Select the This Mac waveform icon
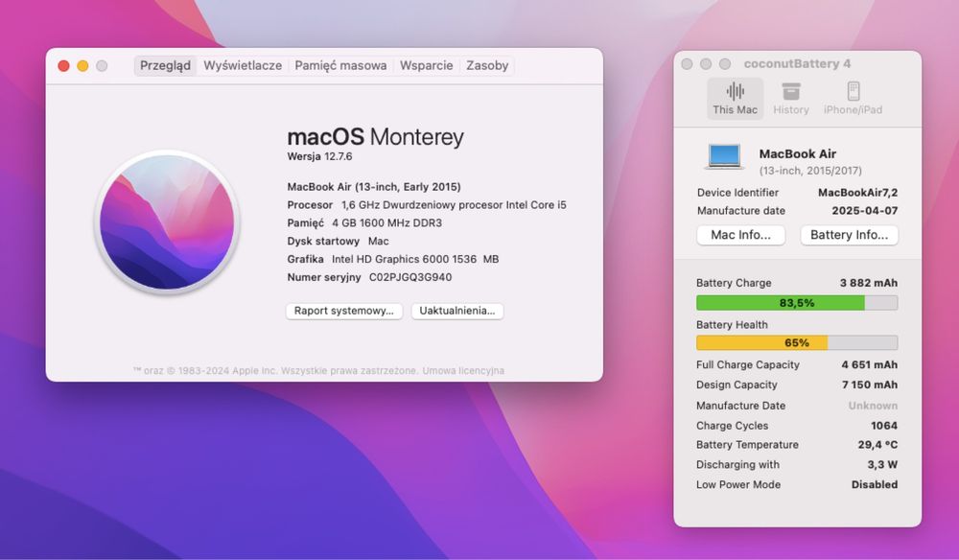Screen dimensions: 959x560 [736, 92]
